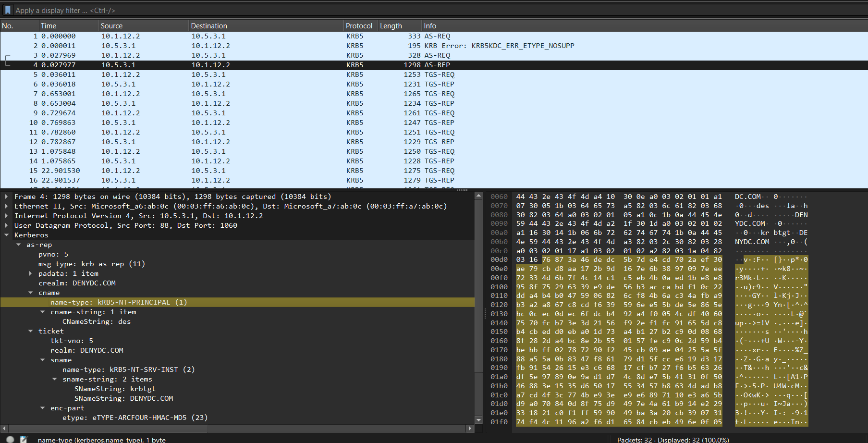Expand the Ethernet II layer
Viewport: 868px width, 443px height.
pyautogui.click(x=6, y=206)
